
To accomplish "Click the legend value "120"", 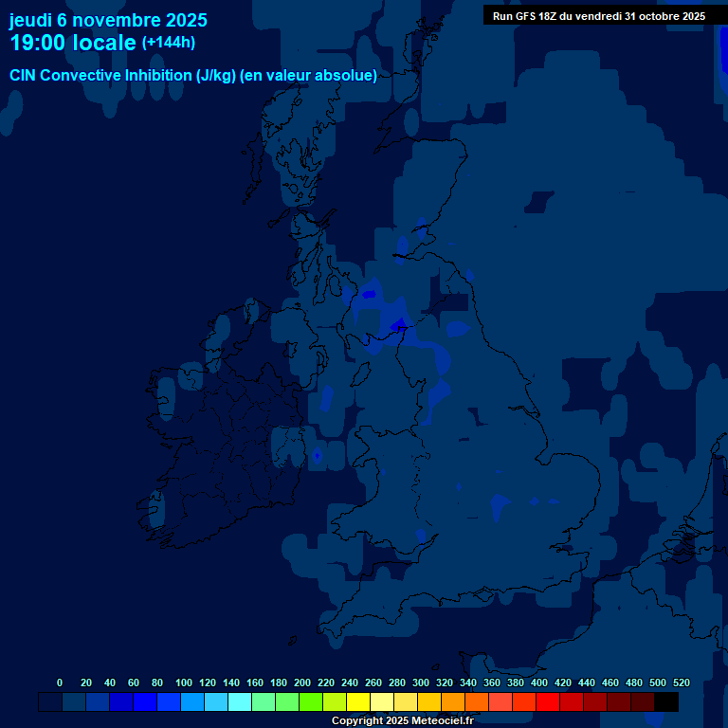I will (208, 682).
